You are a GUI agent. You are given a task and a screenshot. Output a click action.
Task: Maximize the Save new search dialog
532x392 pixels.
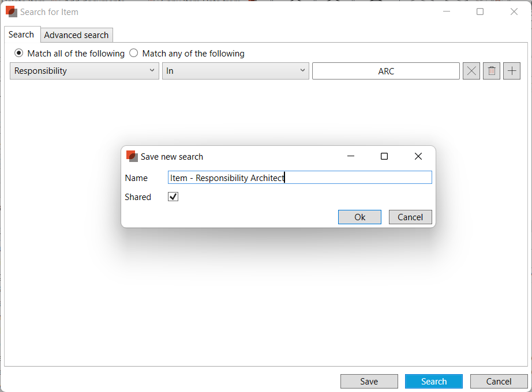click(384, 156)
